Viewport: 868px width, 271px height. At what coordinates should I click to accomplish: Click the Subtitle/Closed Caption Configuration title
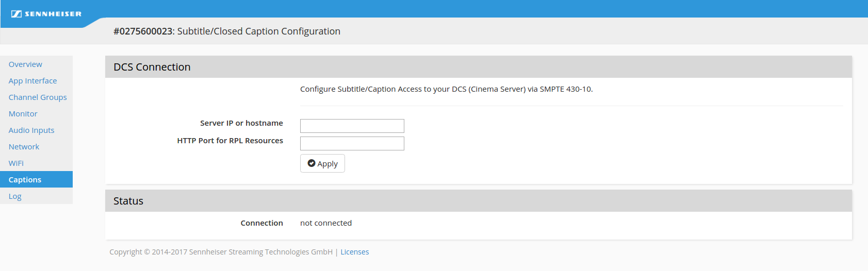[227, 31]
